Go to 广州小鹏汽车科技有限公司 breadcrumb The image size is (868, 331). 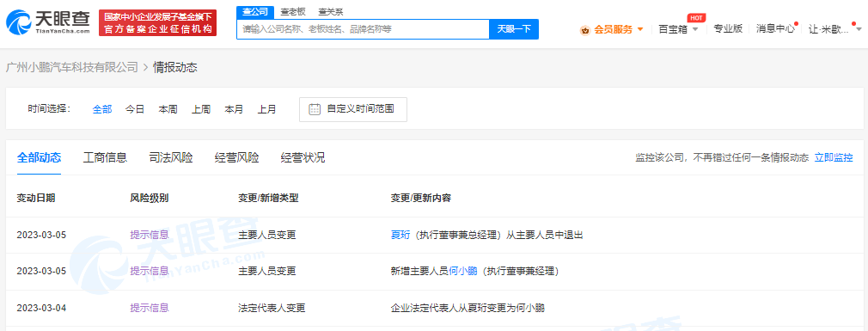pyautogui.click(x=71, y=68)
